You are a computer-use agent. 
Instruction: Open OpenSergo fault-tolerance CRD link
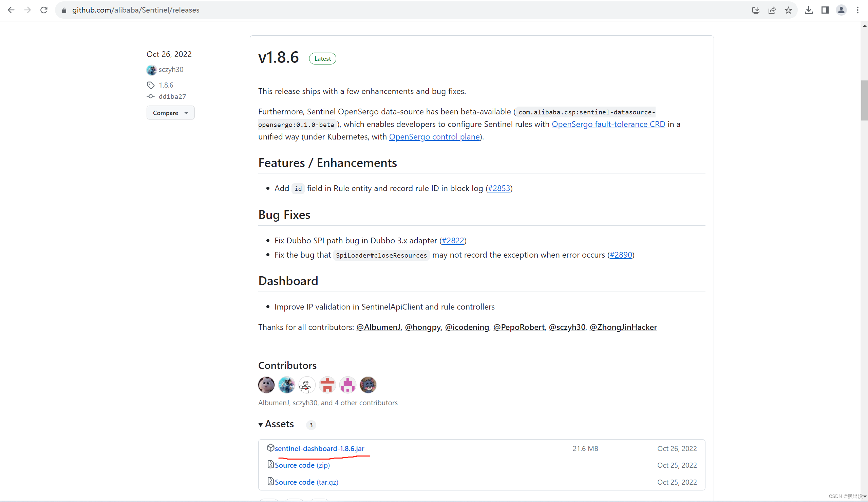tap(608, 124)
